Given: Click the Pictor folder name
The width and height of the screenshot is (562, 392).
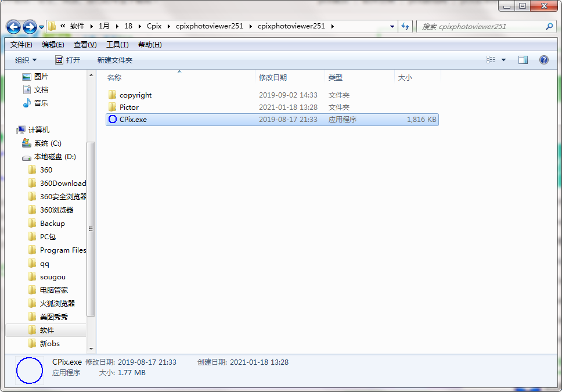Looking at the screenshot, I should click(x=129, y=107).
